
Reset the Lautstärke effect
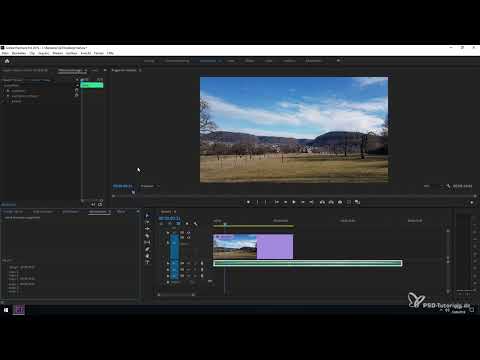pyautogui.click(x=76, y=90)
